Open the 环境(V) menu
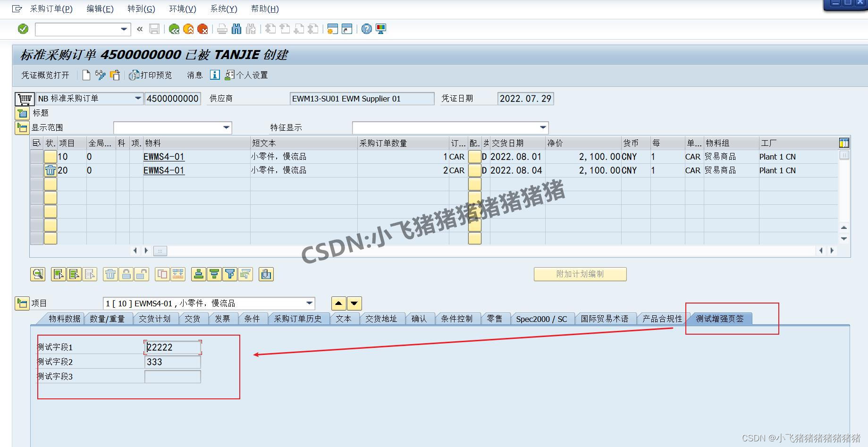The height and width of the screenshot is (447, 868). 183,8
